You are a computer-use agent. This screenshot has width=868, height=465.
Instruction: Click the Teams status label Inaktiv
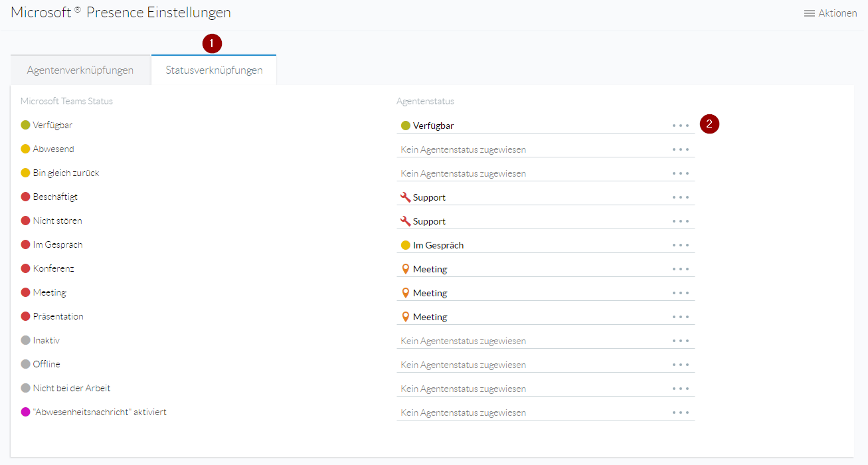[x=46, y=340]
